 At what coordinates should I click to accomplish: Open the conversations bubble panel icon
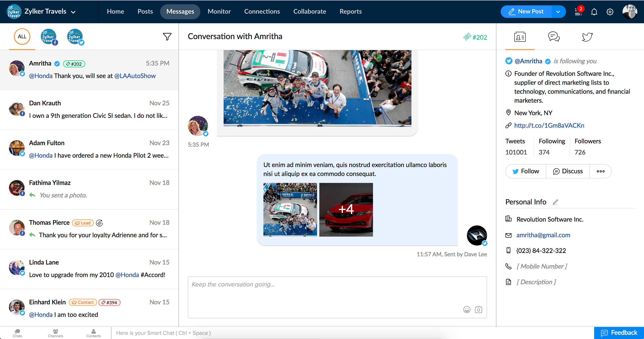tap(553, 37)
